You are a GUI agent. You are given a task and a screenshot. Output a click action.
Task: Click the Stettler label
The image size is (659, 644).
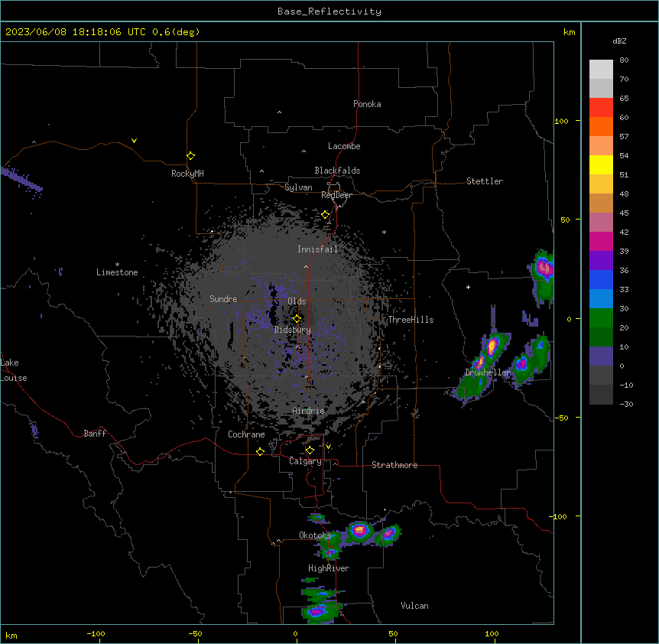click(485, 181)
